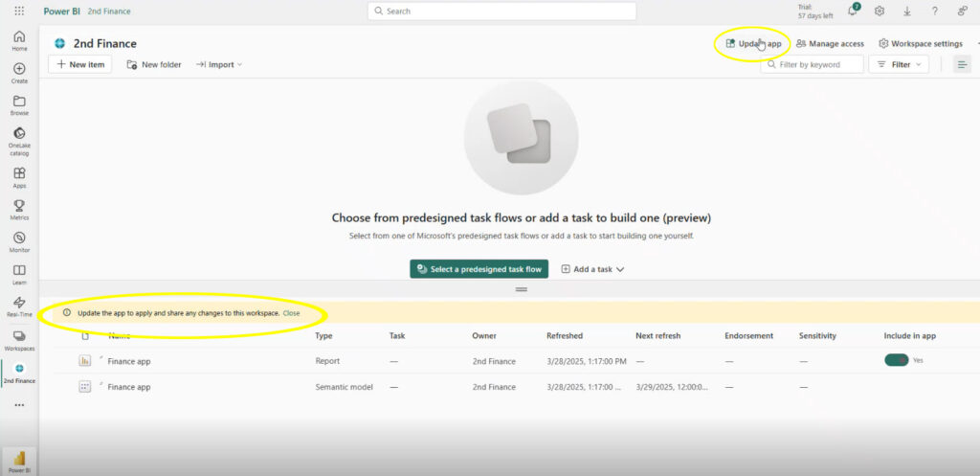Click Filter by keyword field

click(x=812, y=64)
